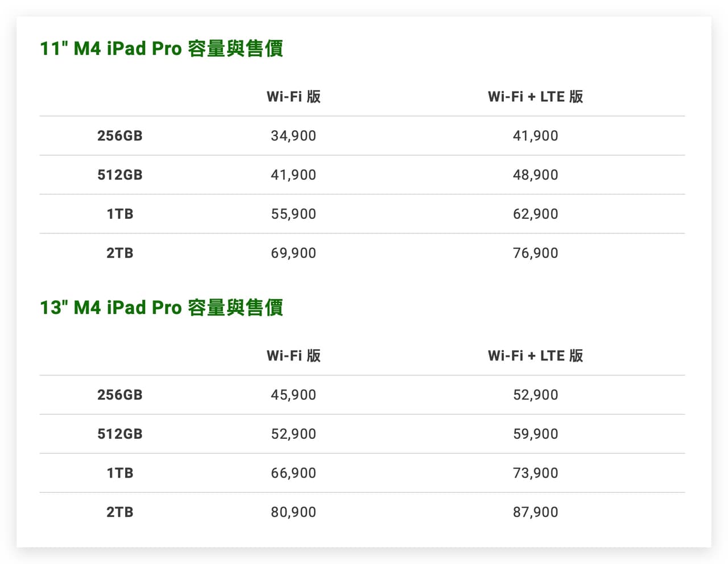This screenshot has width=728, height=564.
Task: Select the 62,900 price cell
Action: coord(535,214)
